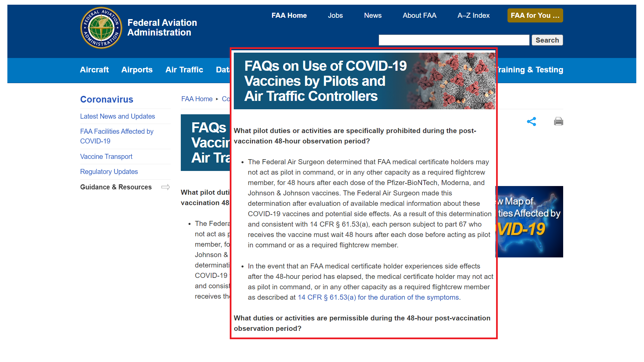644x362 pixels.
Task: Click the printer icon
Action: (x=558, y=121)
